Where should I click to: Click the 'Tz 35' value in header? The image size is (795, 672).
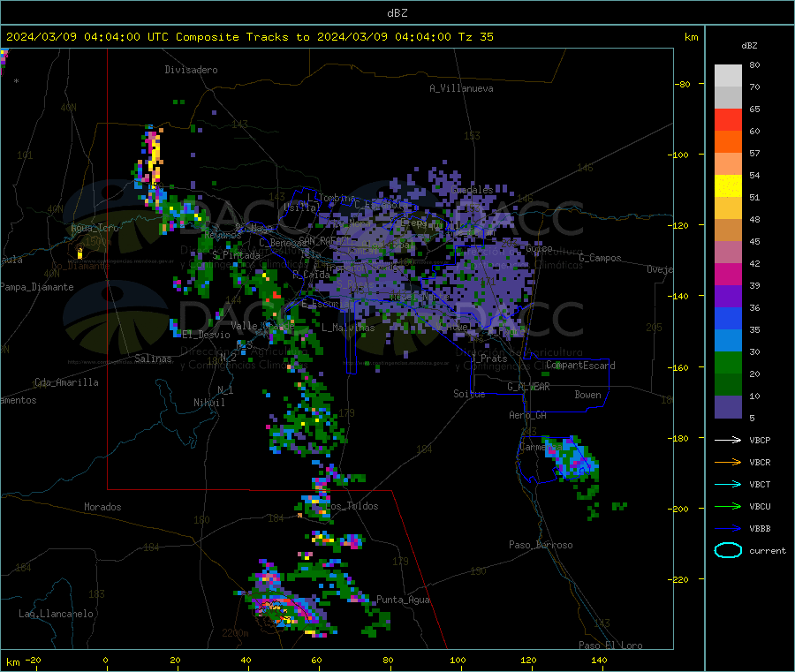475,37
